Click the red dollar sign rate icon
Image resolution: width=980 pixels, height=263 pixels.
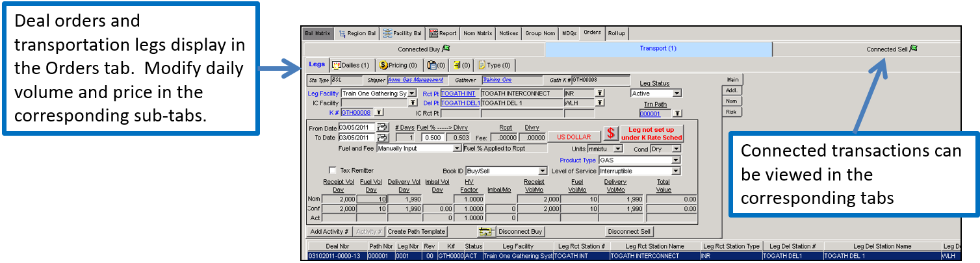(x=610, y=134)
